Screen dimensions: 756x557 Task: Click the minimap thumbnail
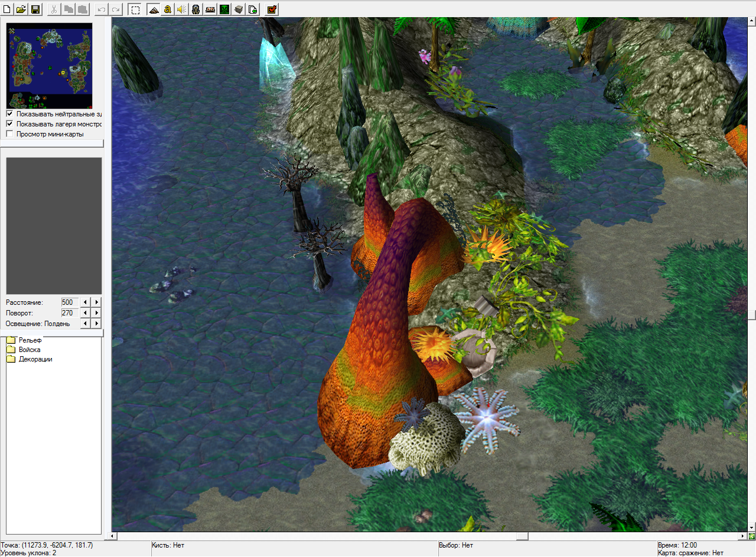[49, 66]
